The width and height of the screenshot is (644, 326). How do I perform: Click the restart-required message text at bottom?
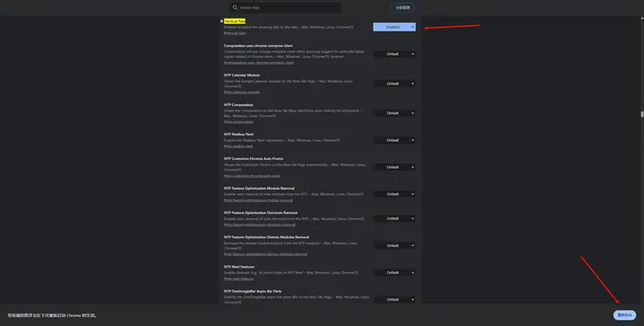tap(52, 316)
